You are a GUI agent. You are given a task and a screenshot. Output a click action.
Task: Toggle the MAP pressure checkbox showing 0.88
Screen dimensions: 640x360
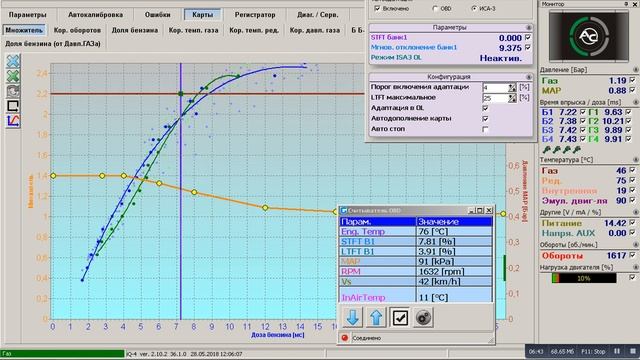click(632, 90)
